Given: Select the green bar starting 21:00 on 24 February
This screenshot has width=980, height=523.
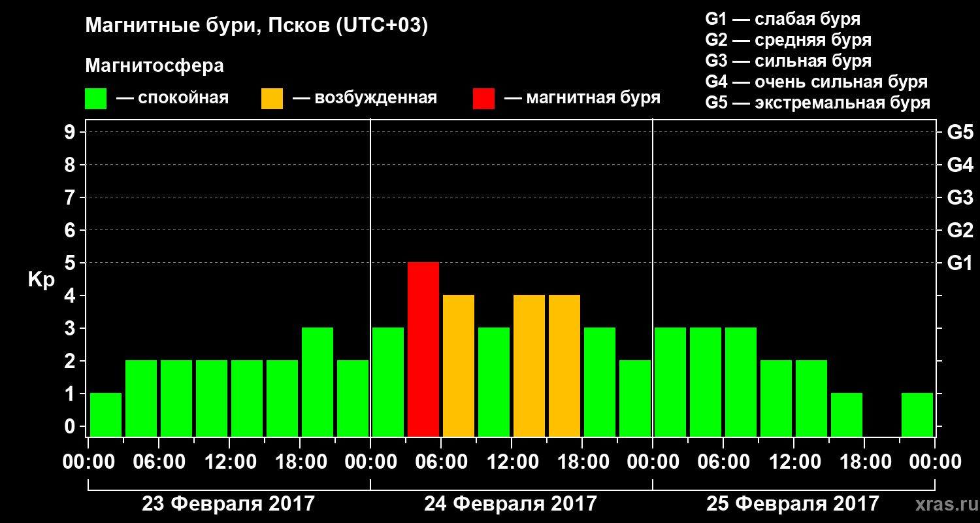Looking at the screenshot, I should [635, 398].
